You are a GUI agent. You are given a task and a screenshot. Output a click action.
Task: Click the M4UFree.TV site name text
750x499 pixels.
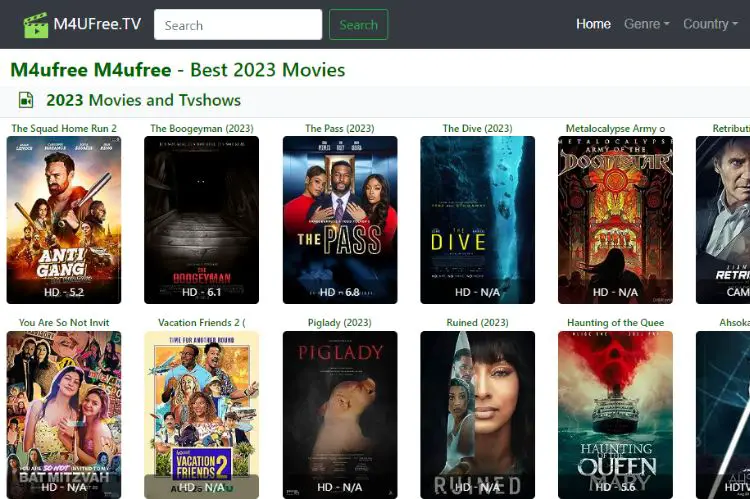[97, 24]
